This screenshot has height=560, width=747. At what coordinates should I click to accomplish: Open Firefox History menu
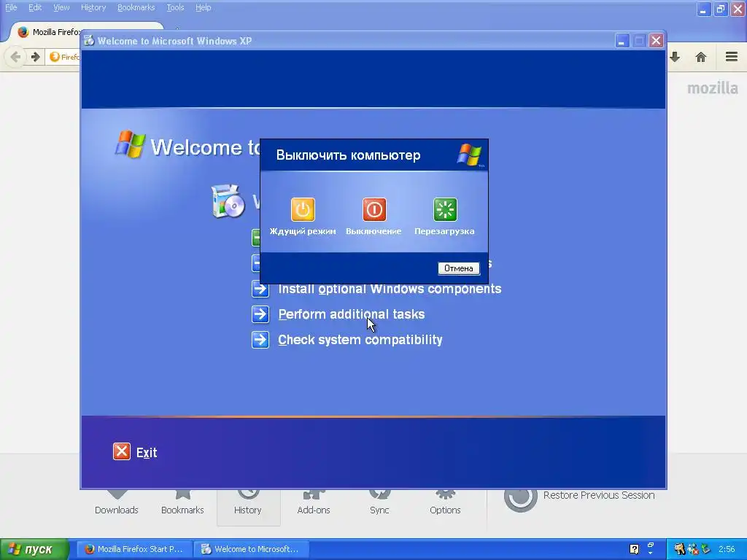(x=93, y=7)
